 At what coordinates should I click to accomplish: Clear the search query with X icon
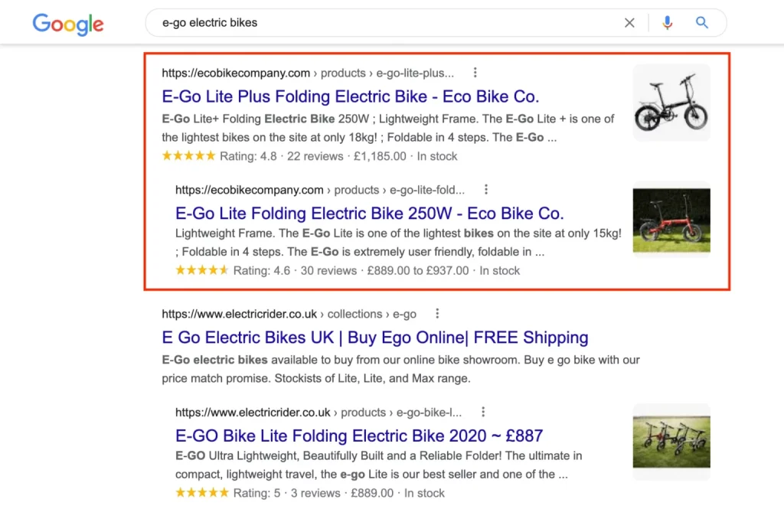point(629,22)
